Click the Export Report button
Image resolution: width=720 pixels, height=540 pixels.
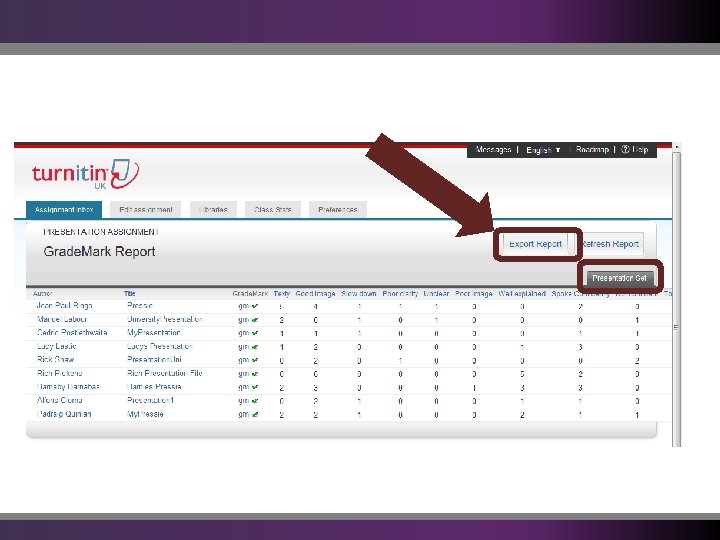coord(535,244)
